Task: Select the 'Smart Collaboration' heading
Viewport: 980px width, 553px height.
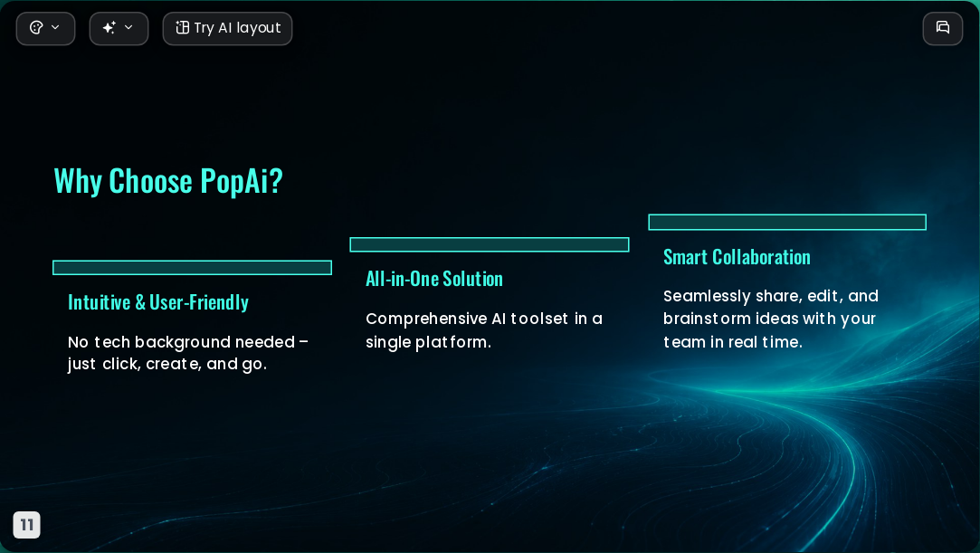Action: coord(737,257)
